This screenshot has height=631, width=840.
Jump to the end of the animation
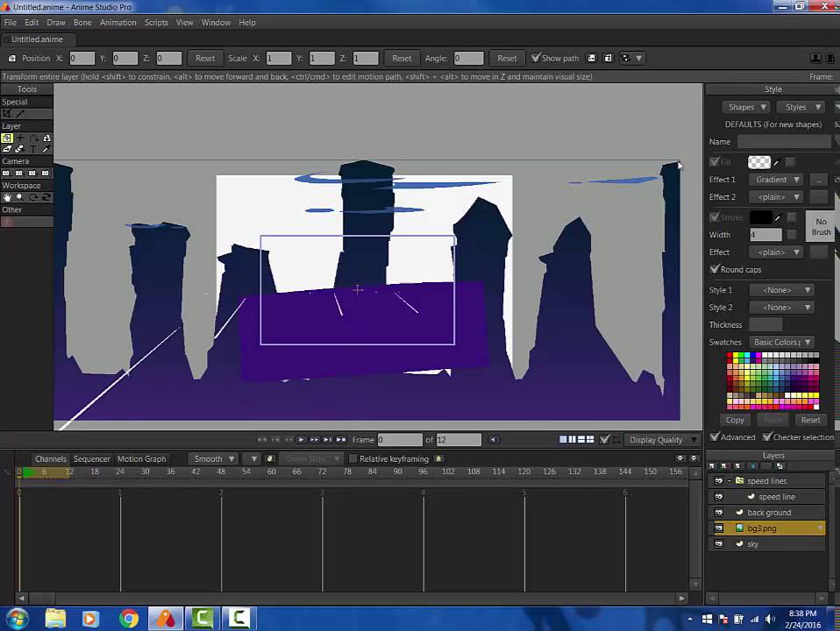341,440
